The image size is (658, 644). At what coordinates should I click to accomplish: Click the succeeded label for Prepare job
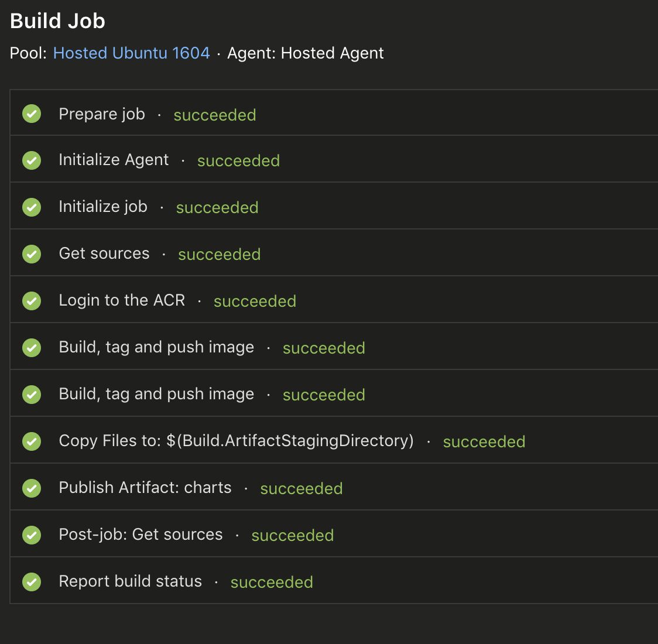click(x=214, y=115)
